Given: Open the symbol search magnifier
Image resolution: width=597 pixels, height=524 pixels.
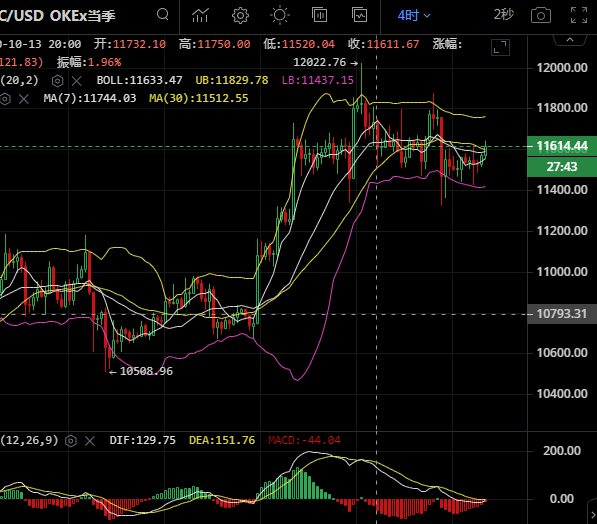Looking at the screenshot, I should click(x=163, y=15).
